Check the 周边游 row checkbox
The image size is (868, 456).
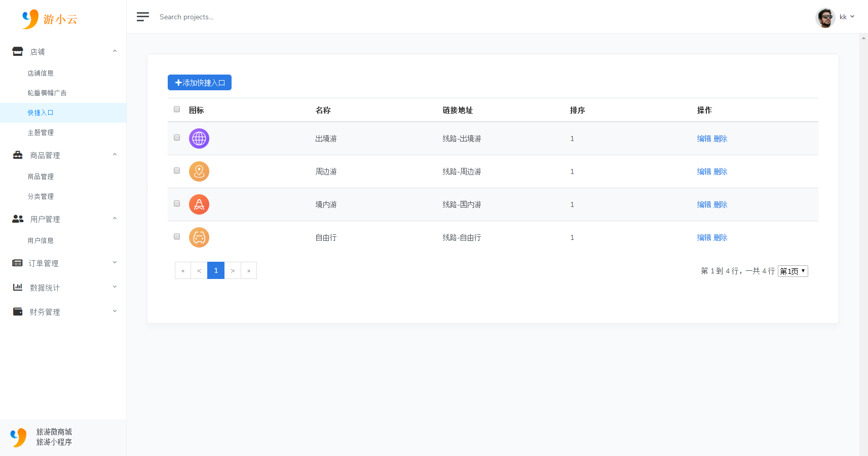[177, 170]
